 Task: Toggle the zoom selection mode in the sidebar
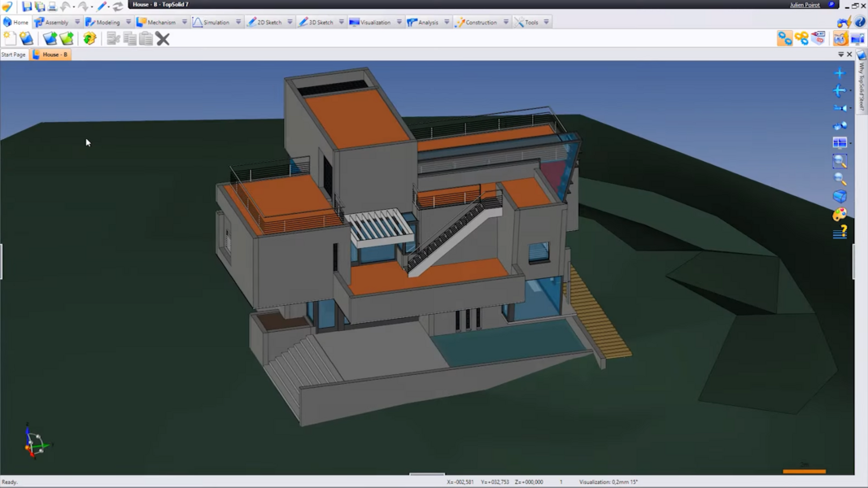coord(840,180)
